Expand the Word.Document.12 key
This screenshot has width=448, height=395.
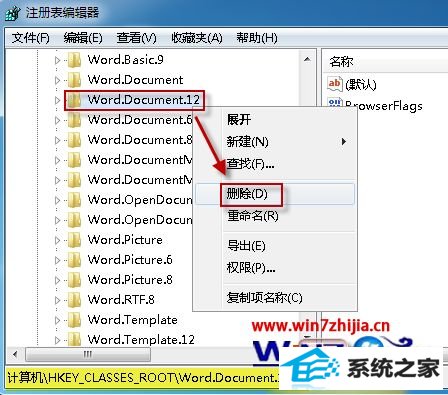click(x=57, y=100)
